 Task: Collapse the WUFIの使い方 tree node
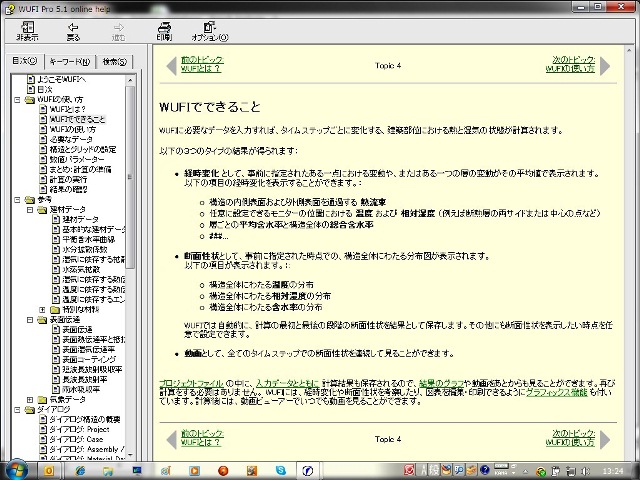pos(17,99)
